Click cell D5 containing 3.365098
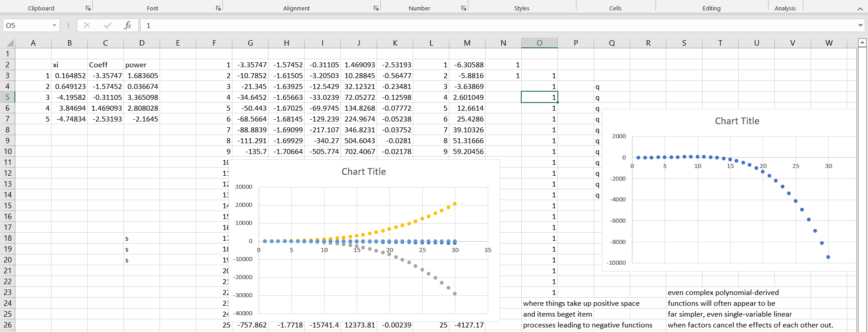Viewport: 868px width, 332px height. coord(142,97)
